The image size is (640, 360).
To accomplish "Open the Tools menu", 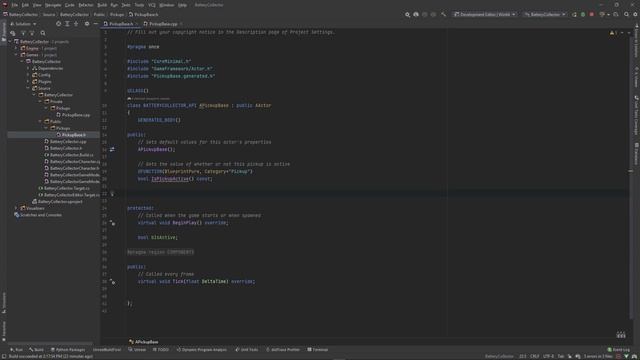I will tap(139, 5).
